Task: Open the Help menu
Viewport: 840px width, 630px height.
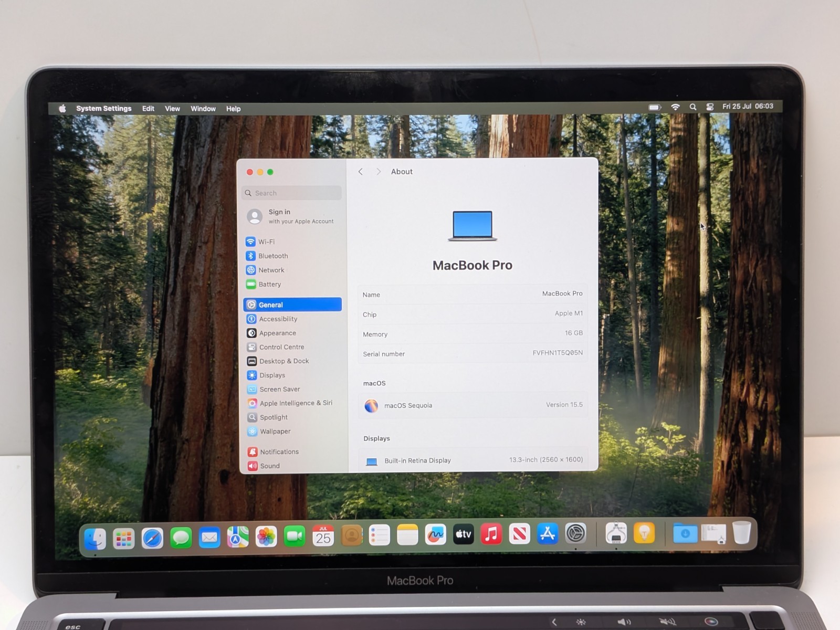Action: 233,109
